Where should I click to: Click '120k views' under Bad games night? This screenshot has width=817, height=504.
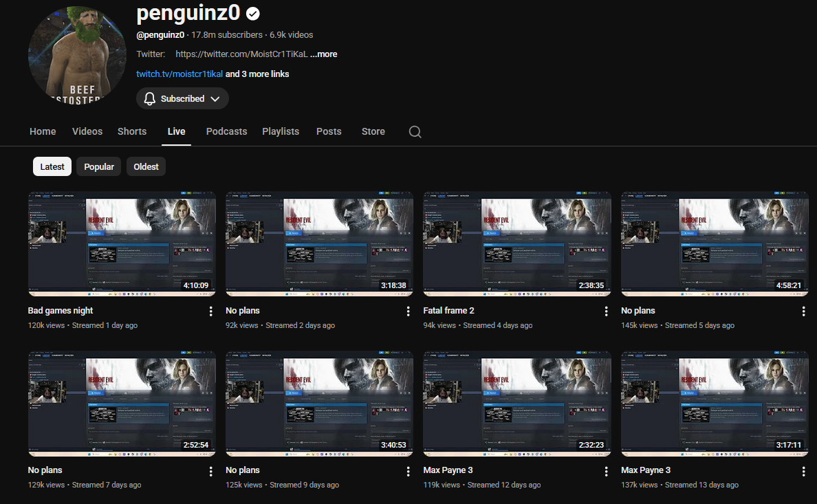coord(46,325)
